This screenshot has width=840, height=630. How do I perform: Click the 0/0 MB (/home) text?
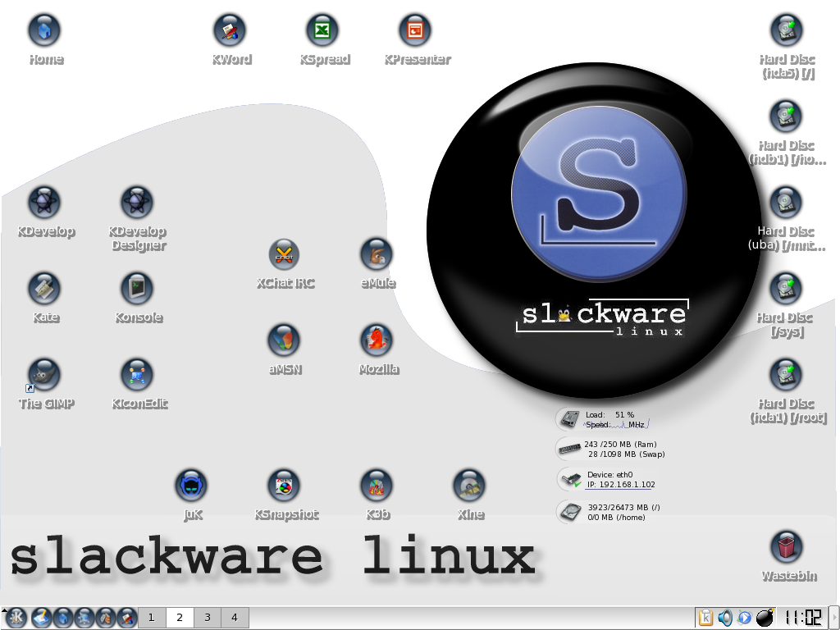pyautogui.click(x=616, y=518)
